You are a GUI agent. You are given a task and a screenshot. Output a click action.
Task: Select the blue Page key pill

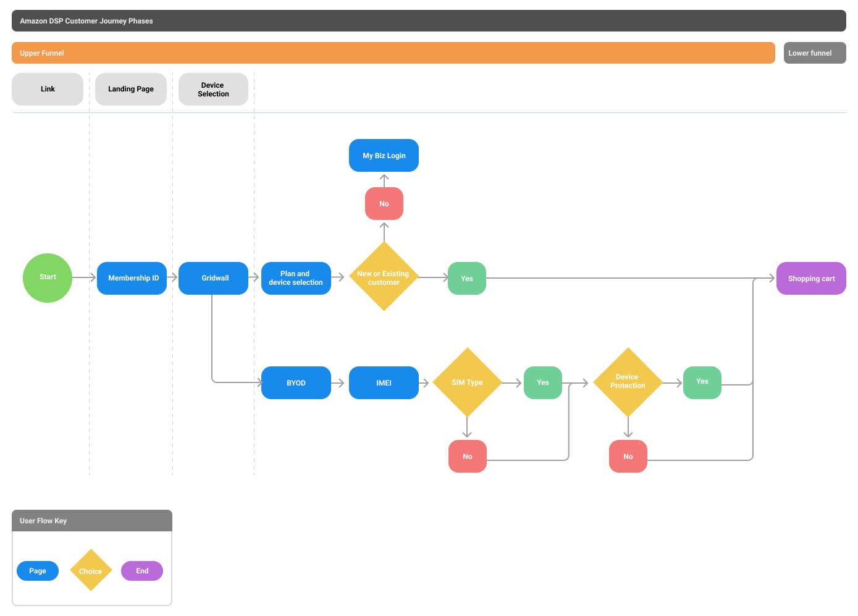38,571
